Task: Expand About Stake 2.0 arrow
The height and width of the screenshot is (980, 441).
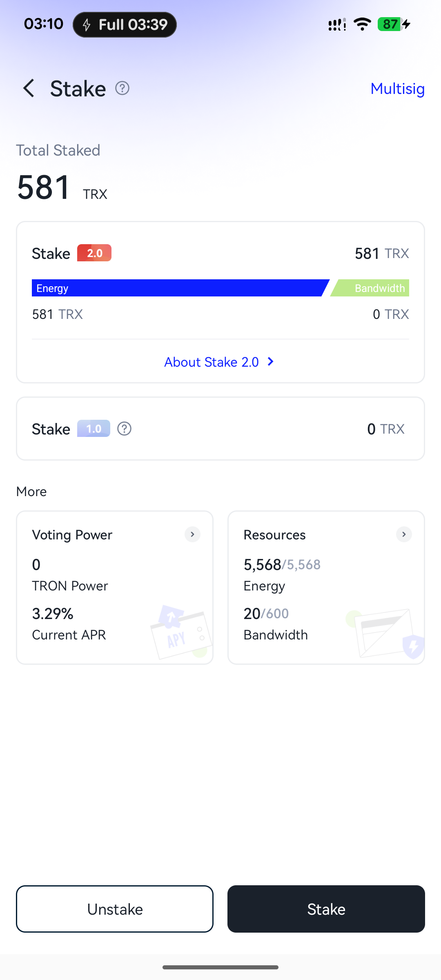Action: pos(270,362)
